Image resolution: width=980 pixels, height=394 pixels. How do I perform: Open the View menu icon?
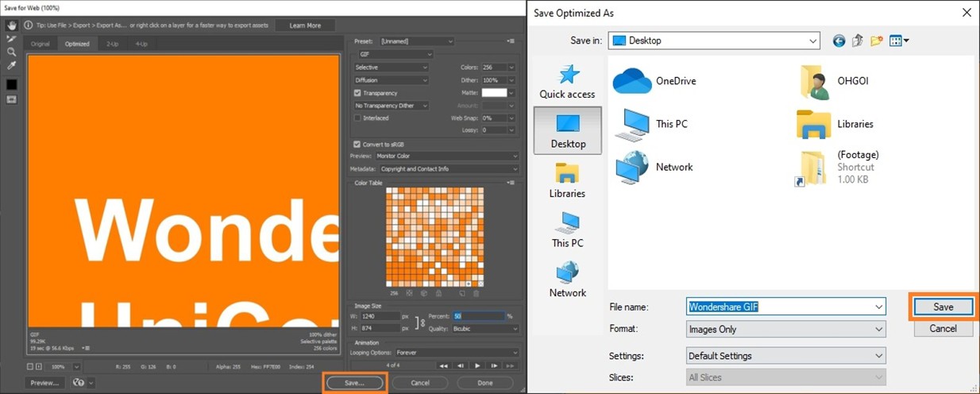899,41
